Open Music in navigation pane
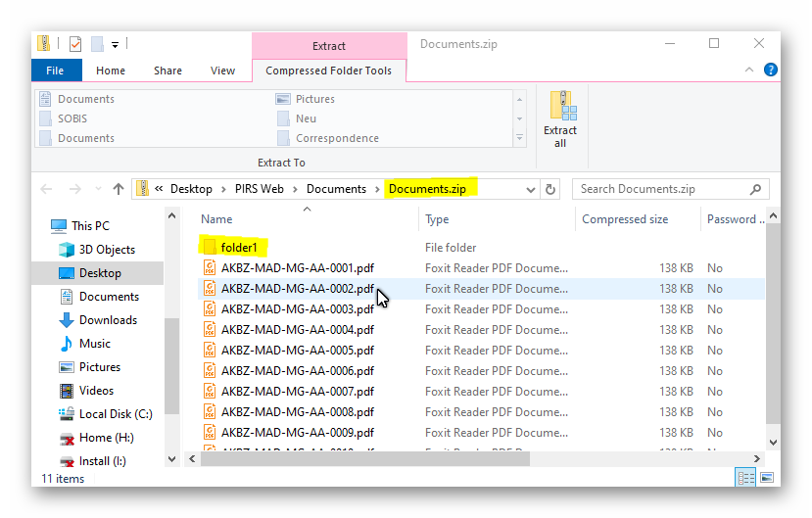The width and height of the screenshot is (812, 518). (x=84, y=344)
